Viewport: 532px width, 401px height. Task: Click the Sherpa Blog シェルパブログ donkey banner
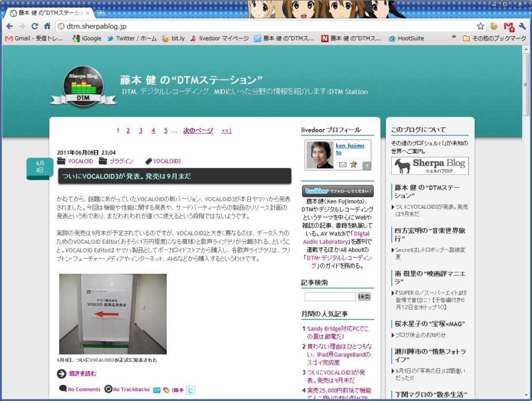tap(430, 166)
